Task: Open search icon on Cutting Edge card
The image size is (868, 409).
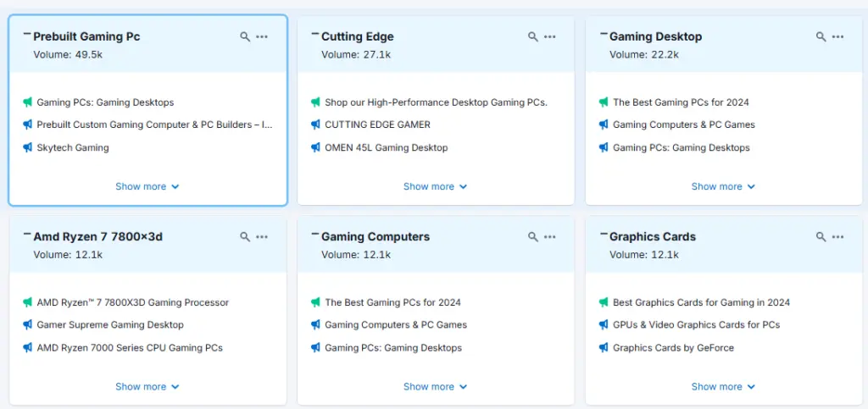Action: point(532,37)
